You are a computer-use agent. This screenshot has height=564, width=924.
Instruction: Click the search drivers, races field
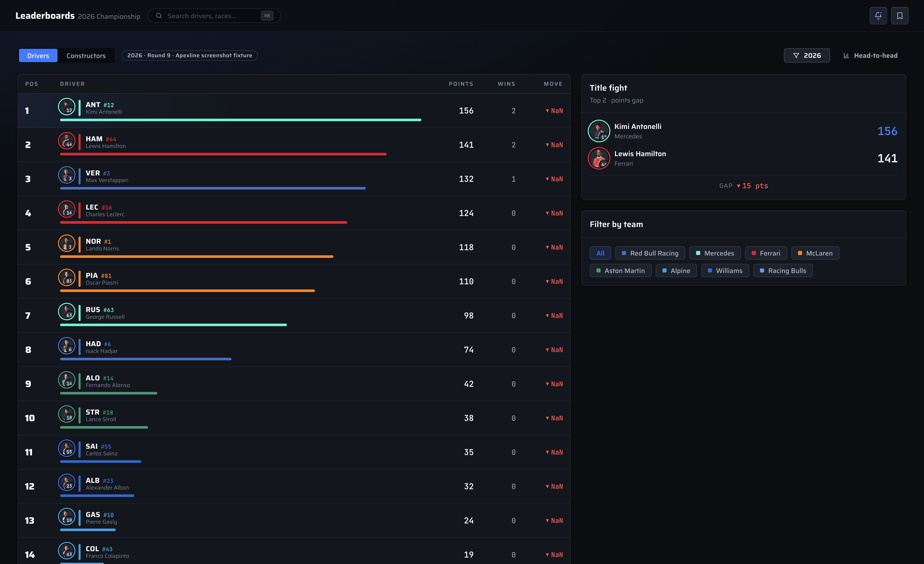point(214,16)
